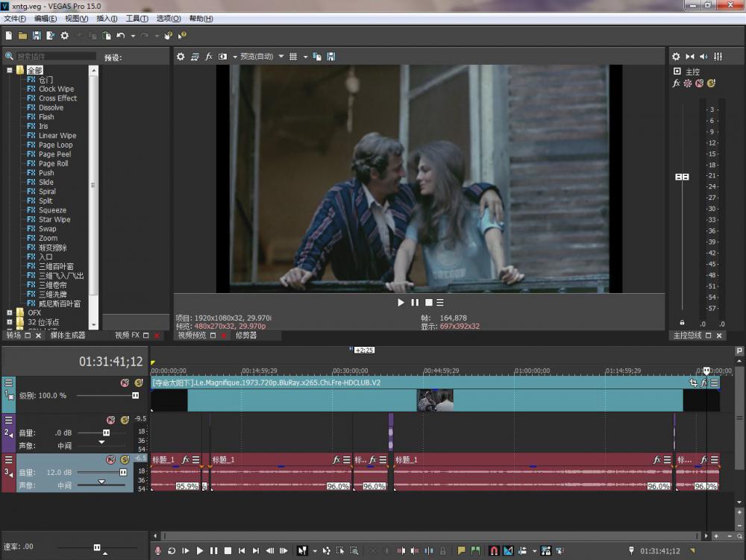Image resolution: width=746 pixels, height=560 pixels.
Task: Open the 插入(I) menu
Action: tap(107, 19)
